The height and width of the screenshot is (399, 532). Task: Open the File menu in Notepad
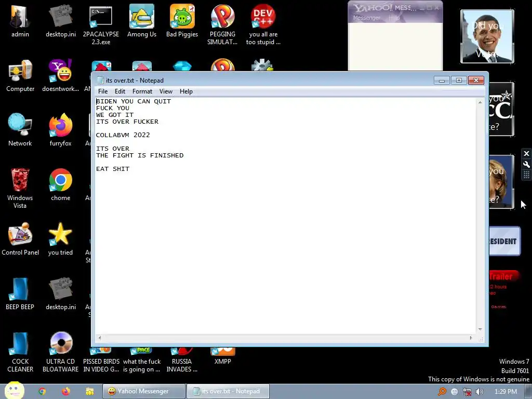tap(103, 91)
